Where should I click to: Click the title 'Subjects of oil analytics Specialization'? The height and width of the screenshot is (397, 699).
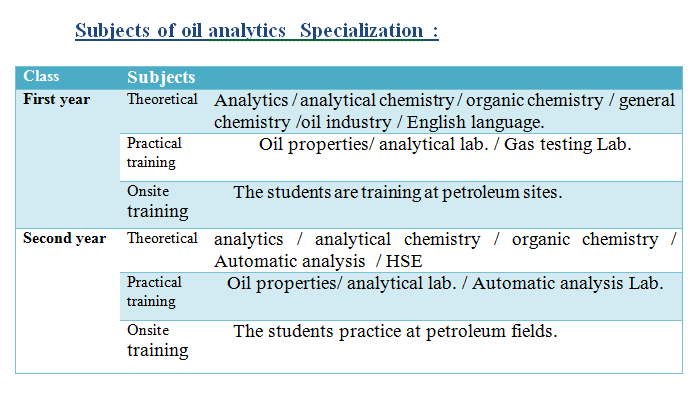[256, 31]
